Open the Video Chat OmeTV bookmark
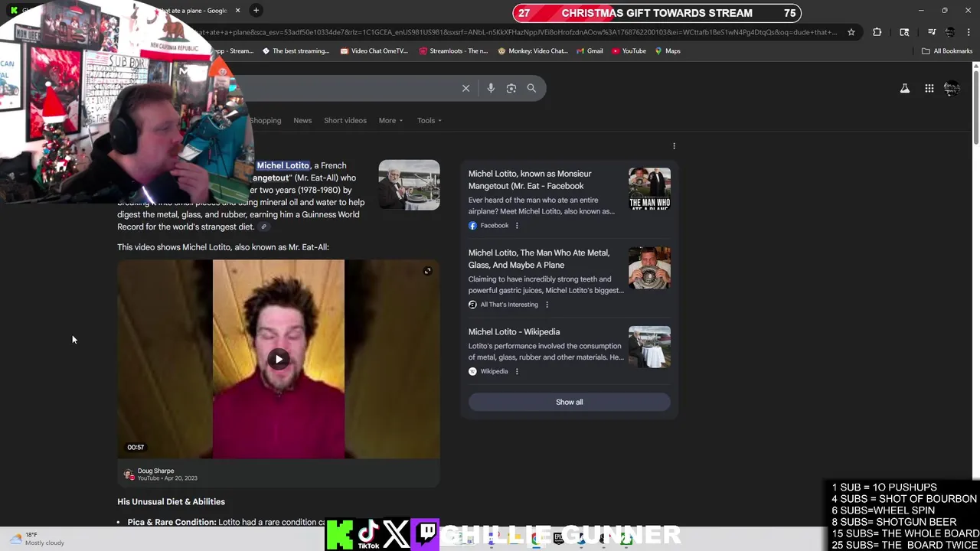This screenshot has height=551, width=980. click(x=374, y=51)
